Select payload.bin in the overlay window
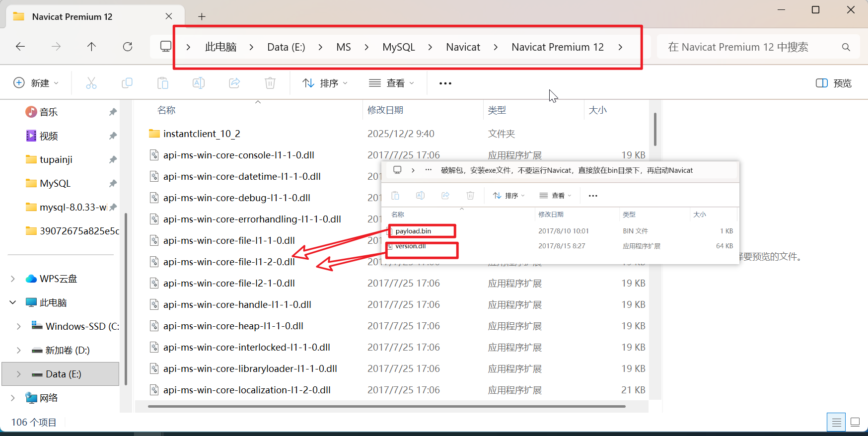The image size is (868, 436). click(x=413, y=231)
